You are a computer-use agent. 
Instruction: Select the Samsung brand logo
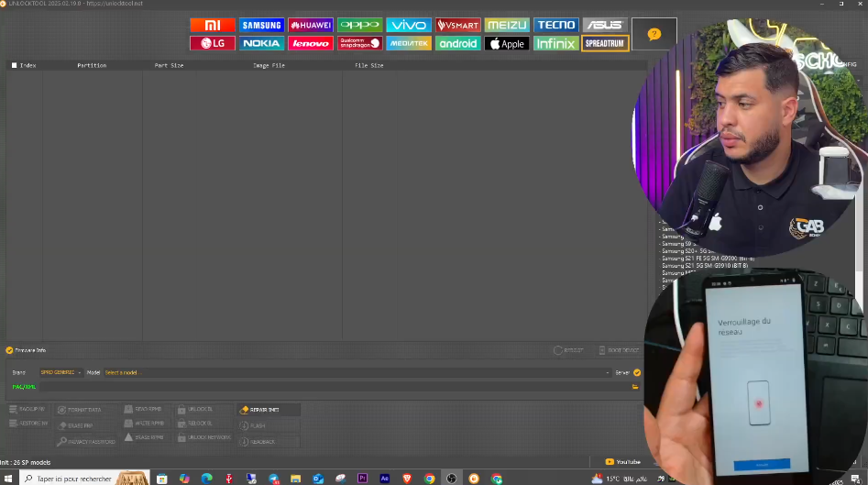click(262, 25)
